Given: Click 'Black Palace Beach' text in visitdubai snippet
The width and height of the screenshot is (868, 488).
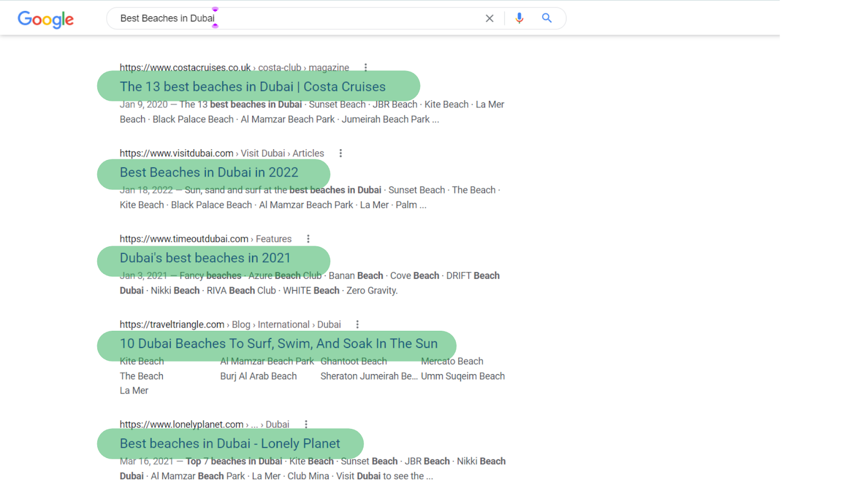Looking at the screenshot, I should (212, 205).
